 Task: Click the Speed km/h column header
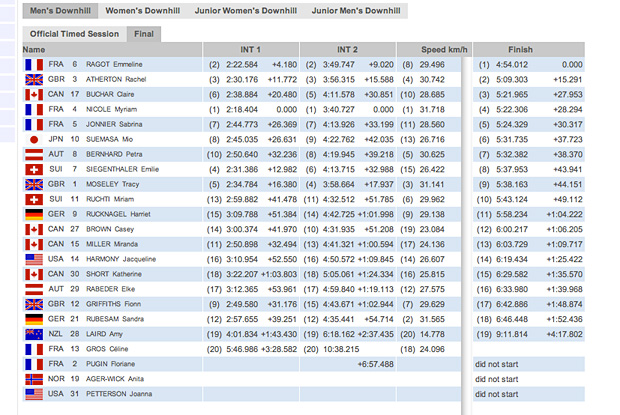point(432,49)
